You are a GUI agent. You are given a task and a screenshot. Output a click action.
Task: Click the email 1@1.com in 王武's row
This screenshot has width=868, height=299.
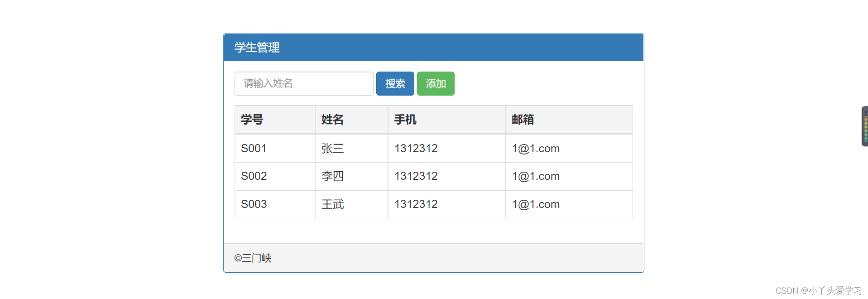[536, 204]
